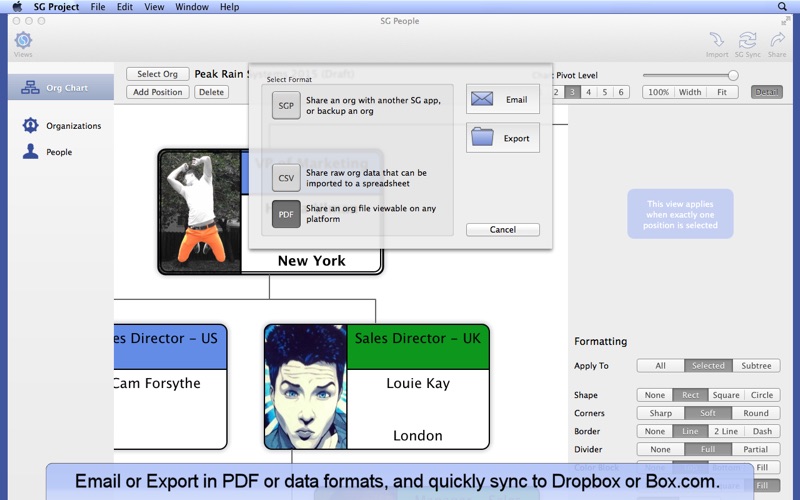The width and height of the screenshot is (800, 500).
Task: Click the Email envelope button
Action: coord(503,99)
